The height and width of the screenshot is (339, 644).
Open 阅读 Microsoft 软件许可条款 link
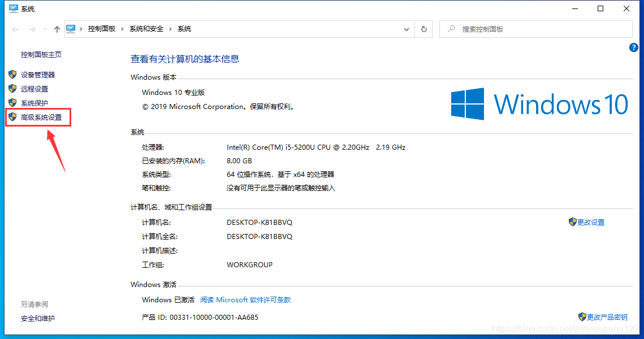[245, 300]
